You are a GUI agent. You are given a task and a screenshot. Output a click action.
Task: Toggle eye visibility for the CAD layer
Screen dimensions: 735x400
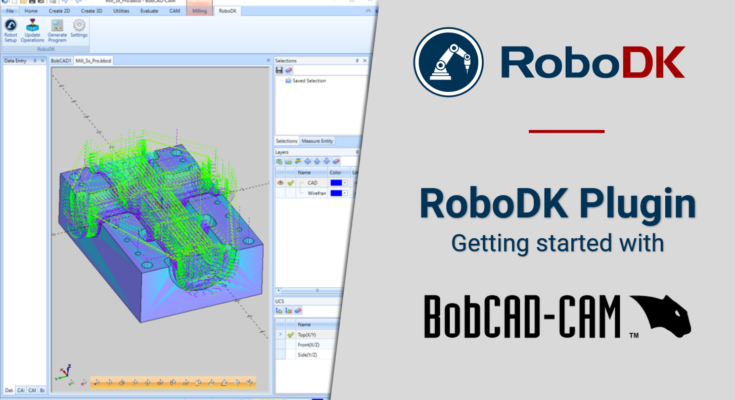pos(279,182)
